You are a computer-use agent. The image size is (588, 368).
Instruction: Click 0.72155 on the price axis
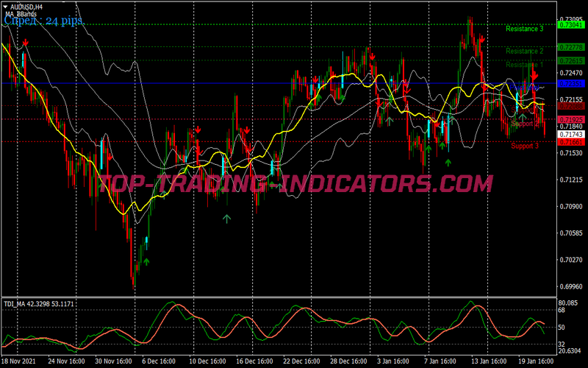pyautogui.click(x=571, y=99)
